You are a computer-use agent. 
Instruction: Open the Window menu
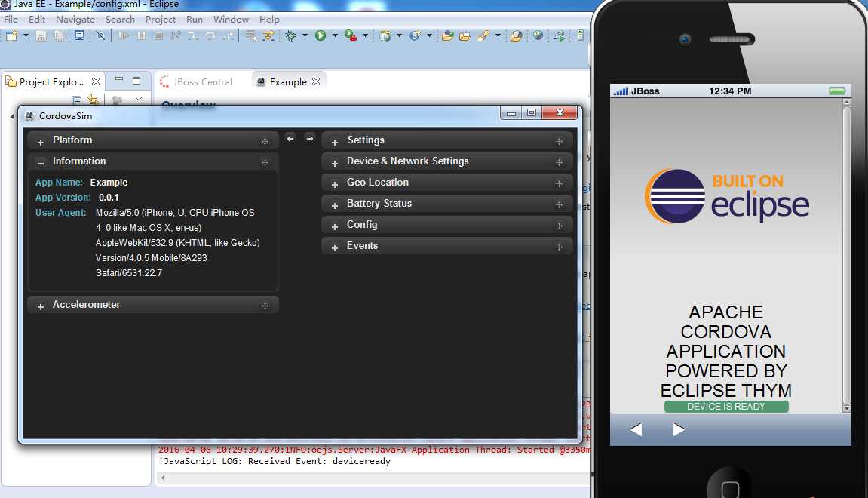click(x=231, y=20)
